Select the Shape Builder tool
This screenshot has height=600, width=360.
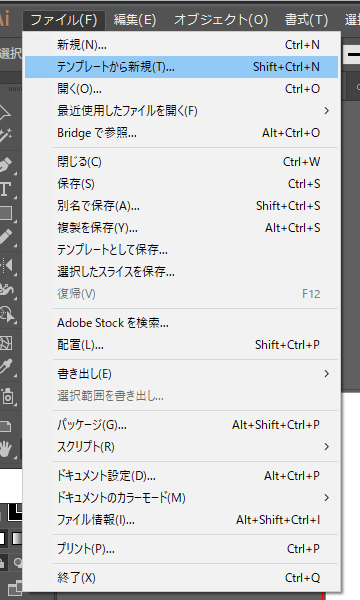coord(6,315)
